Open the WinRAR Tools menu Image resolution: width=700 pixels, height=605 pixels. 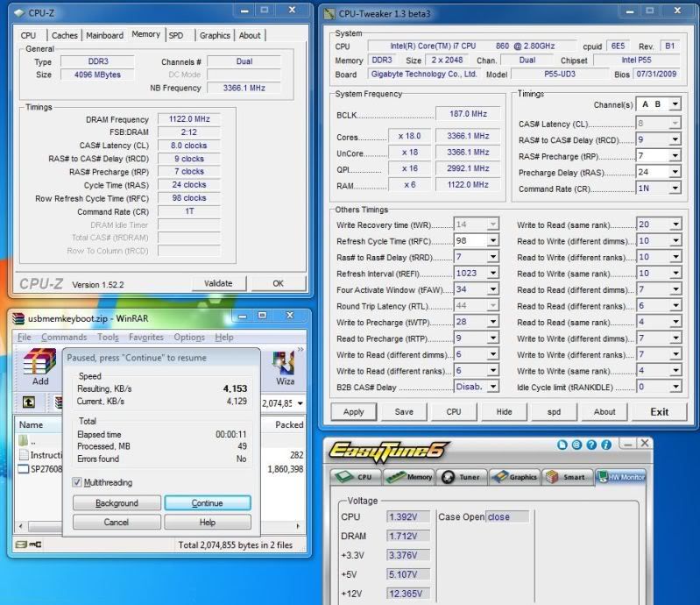click(x=108, y=337)
